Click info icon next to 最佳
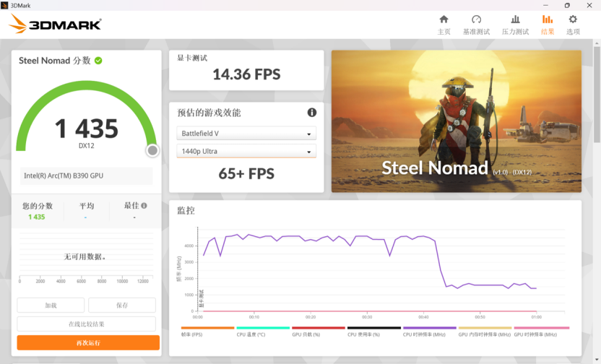The height and width of the screenshot is (364, 601). click(x=144, y=206)
